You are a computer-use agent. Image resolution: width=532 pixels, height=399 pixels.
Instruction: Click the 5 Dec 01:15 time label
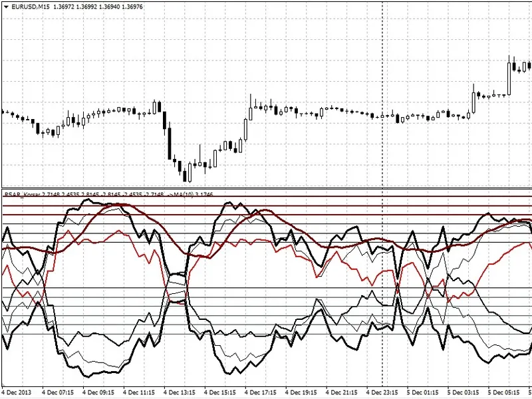click(x=423, y=392)
